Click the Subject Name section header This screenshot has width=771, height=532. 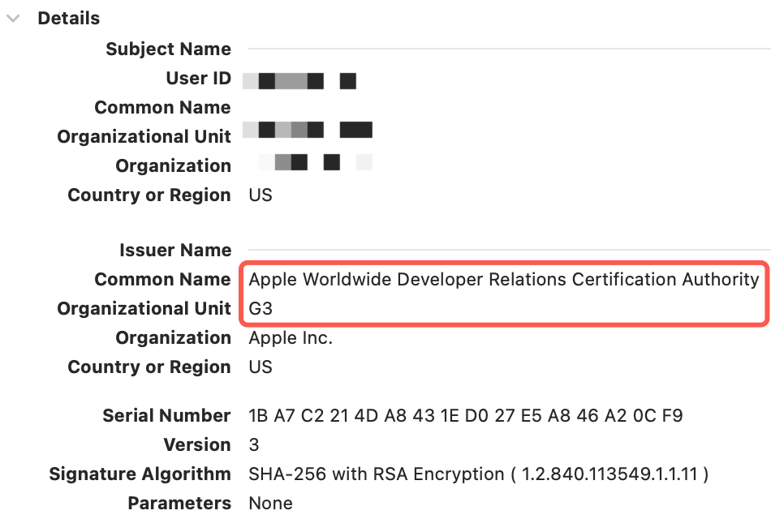[168, 49]
